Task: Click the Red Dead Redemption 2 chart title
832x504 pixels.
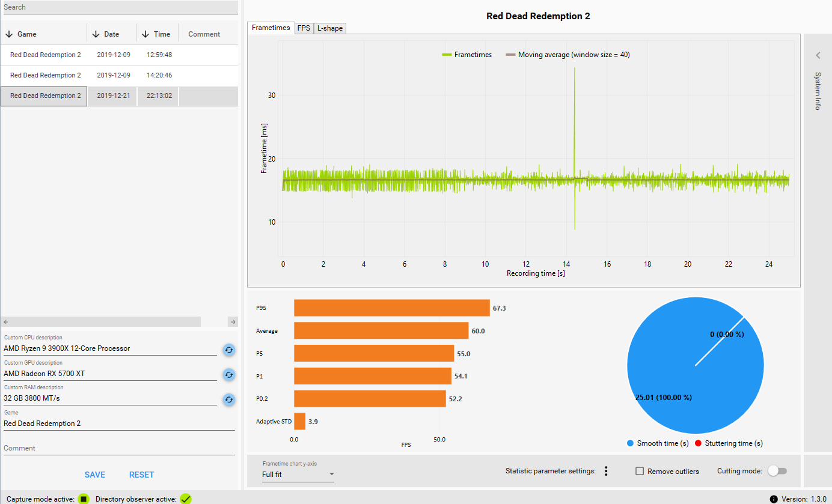Action: point(538,16)
